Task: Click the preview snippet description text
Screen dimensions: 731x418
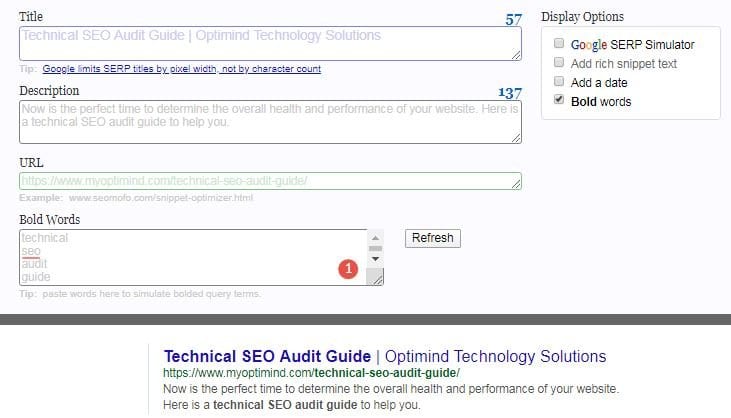Action: tap(391, 397)
